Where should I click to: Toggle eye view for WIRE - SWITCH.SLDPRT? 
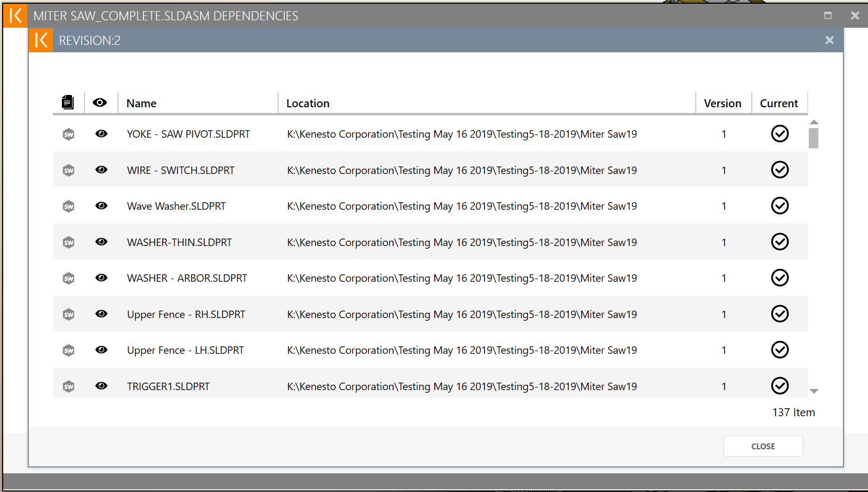[101, 170]
